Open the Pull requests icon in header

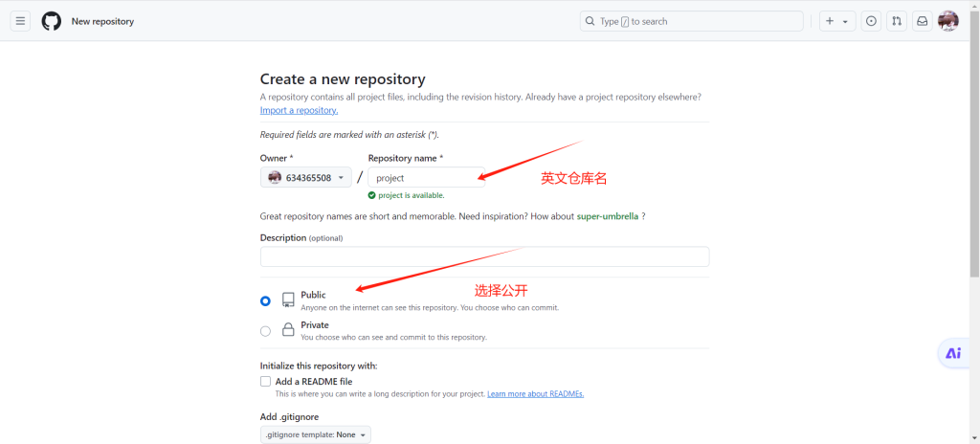pyautogui.click(x=897, y=21)
